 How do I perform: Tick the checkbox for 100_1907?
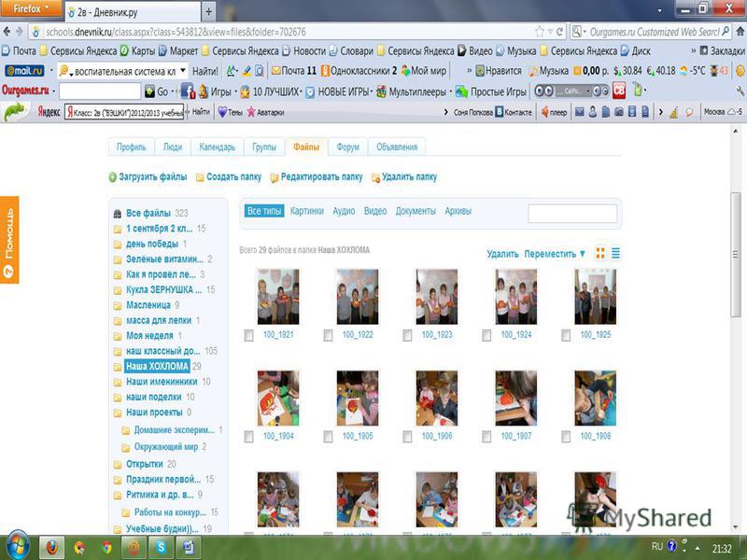click(486, 437)
